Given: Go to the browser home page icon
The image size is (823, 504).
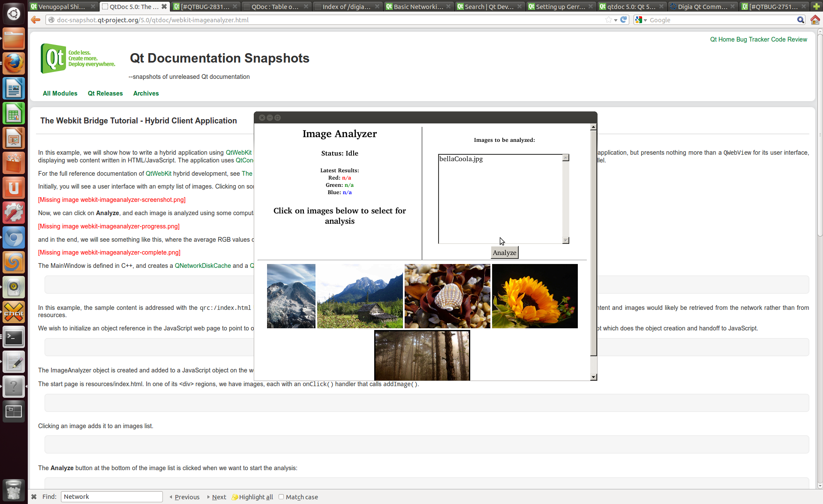Looking at the screenshot, I should click(x=815, y=20).
